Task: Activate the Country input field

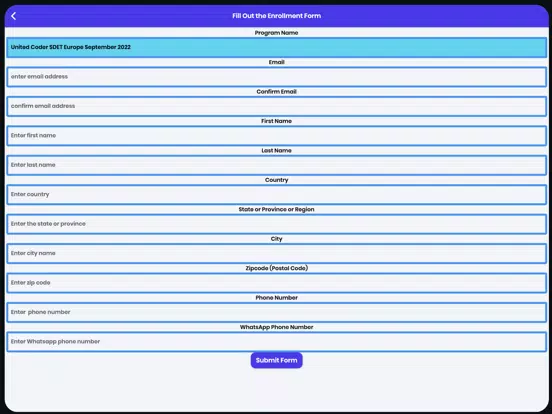Action: pyautogui.click(x=276, y=194)
